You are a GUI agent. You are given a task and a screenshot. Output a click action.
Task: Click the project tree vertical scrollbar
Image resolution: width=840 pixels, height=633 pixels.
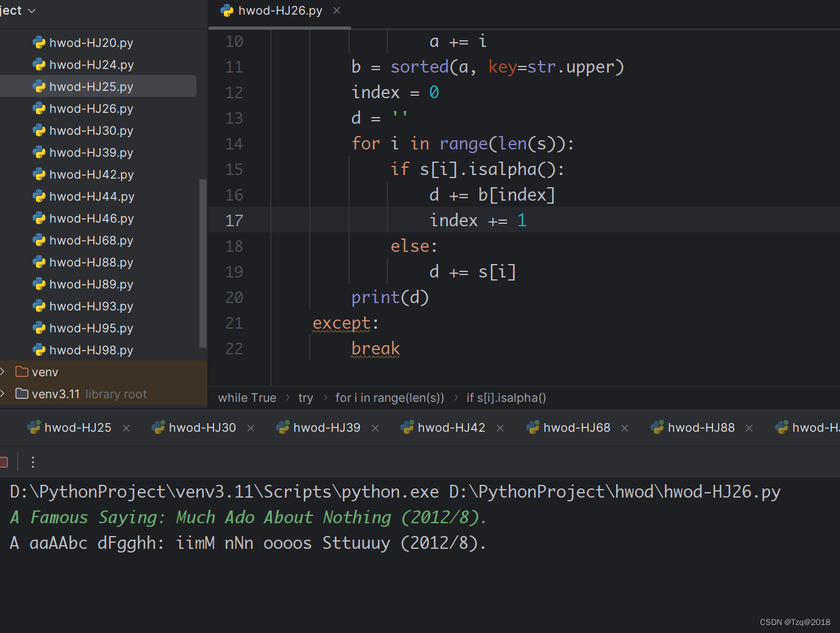203,263
